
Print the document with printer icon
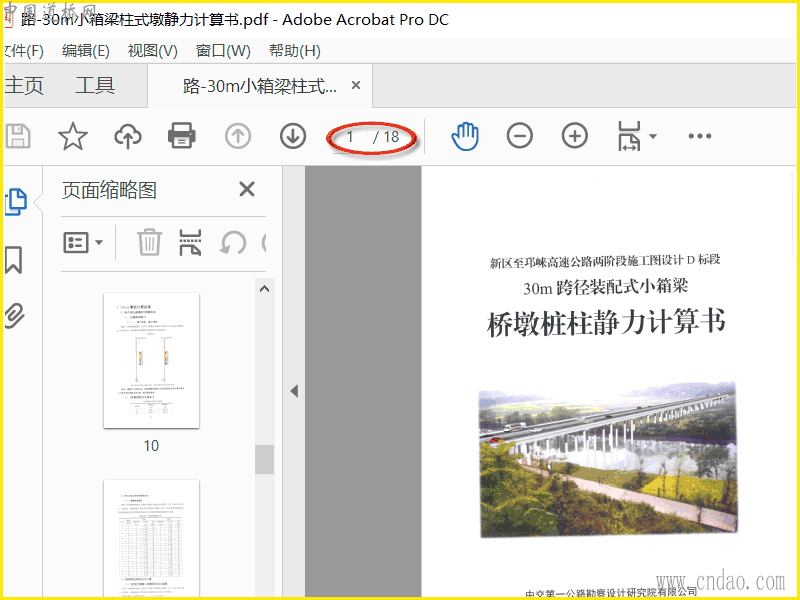(x=182, y=136)
